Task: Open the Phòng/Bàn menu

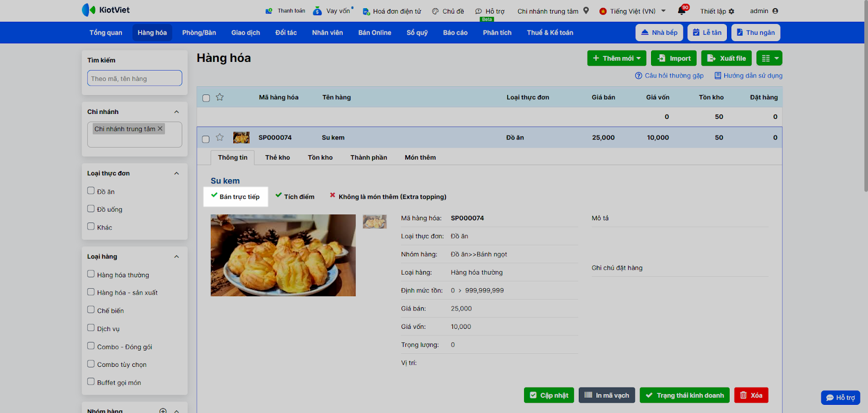Action: (x=199, y=33)
